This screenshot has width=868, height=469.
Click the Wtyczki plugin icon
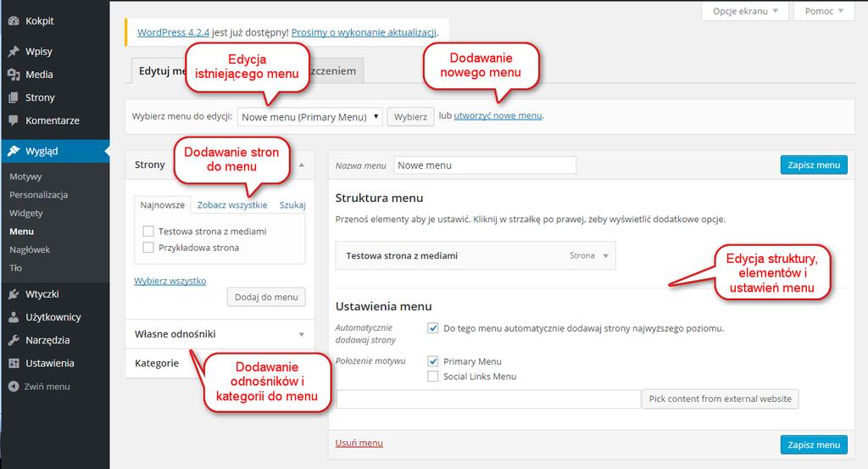click(14, 294)
